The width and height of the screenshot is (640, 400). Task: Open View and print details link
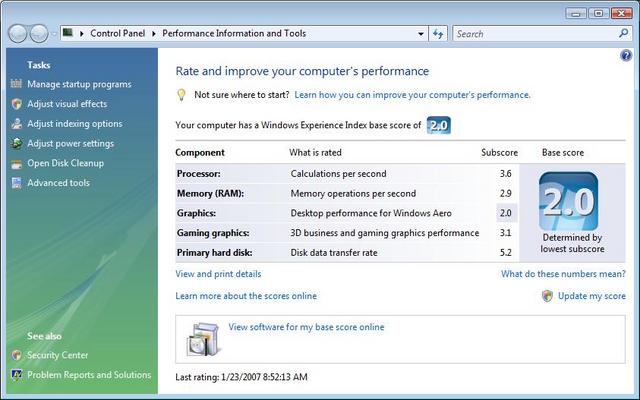pos(218,274)
